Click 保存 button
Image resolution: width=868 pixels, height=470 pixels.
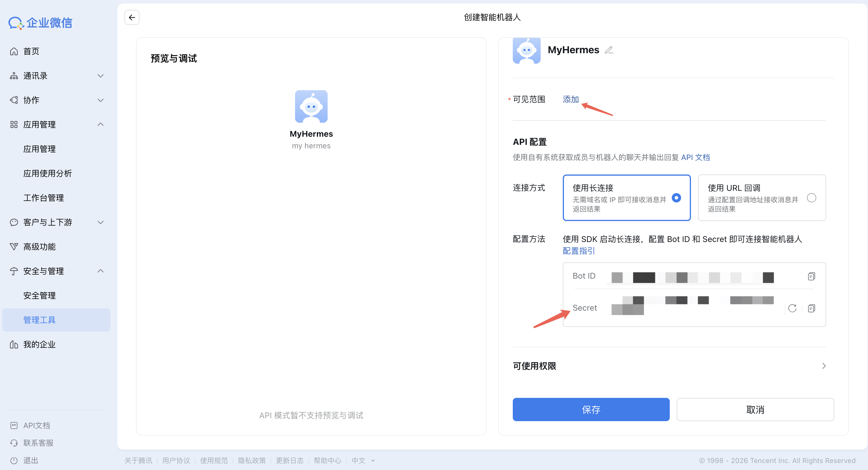591,409
